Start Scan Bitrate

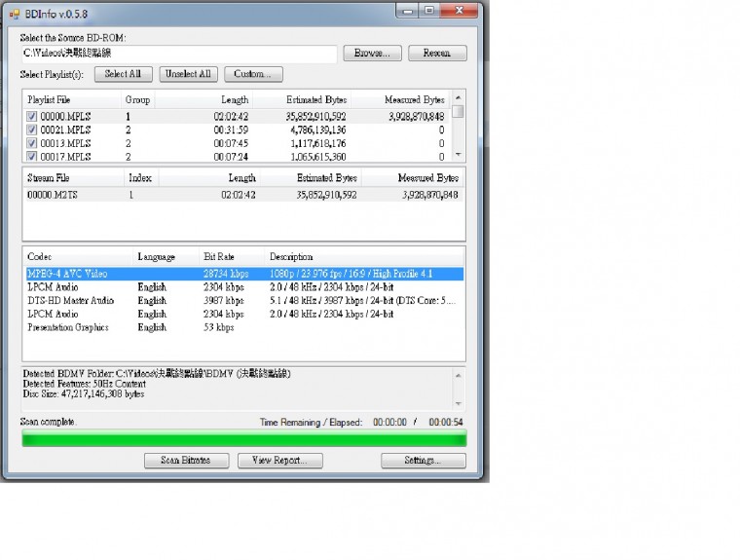[186, 461]
